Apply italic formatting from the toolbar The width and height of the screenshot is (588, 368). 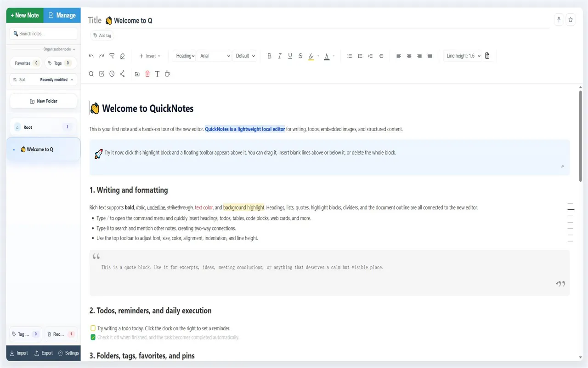[x=280, y=56]
